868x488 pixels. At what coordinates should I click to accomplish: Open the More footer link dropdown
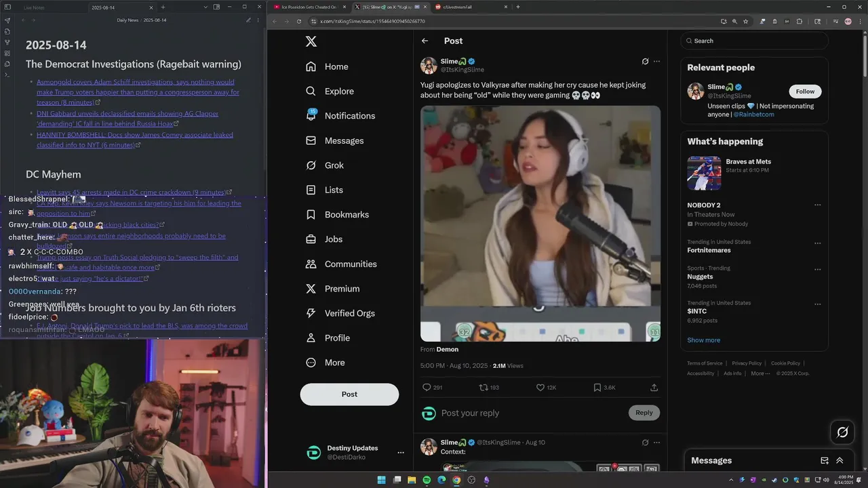coord(761,373)
